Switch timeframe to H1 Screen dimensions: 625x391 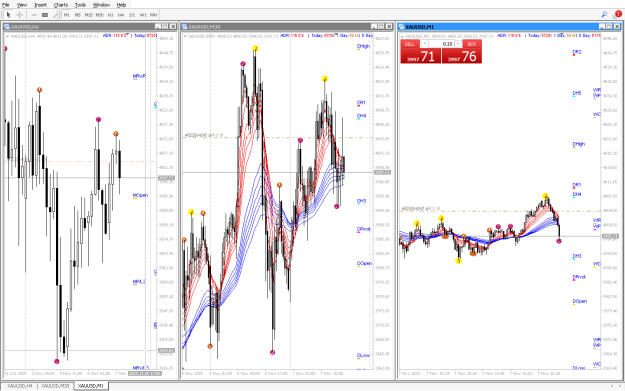pos(110,15)
